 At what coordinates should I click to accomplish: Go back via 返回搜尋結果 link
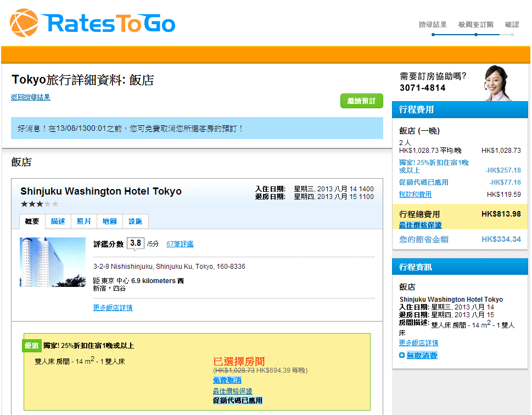31,97
